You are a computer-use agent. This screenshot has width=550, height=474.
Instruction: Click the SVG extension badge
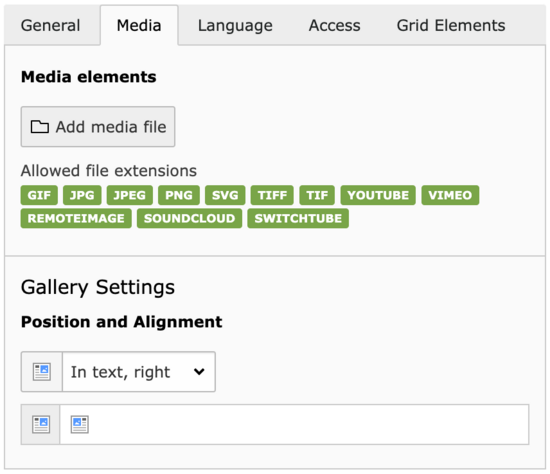[225, 195]
